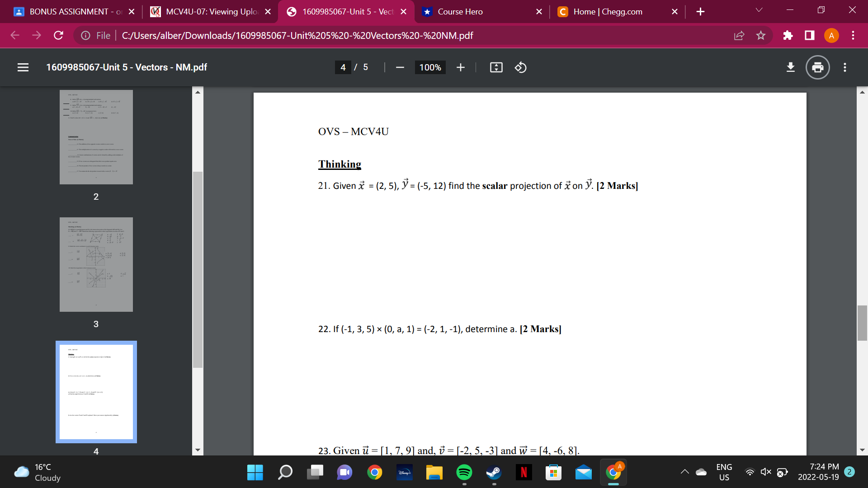Open the Chrome profile menu avatar
This screenshot has width=868, height=488.
pos(831,35)
